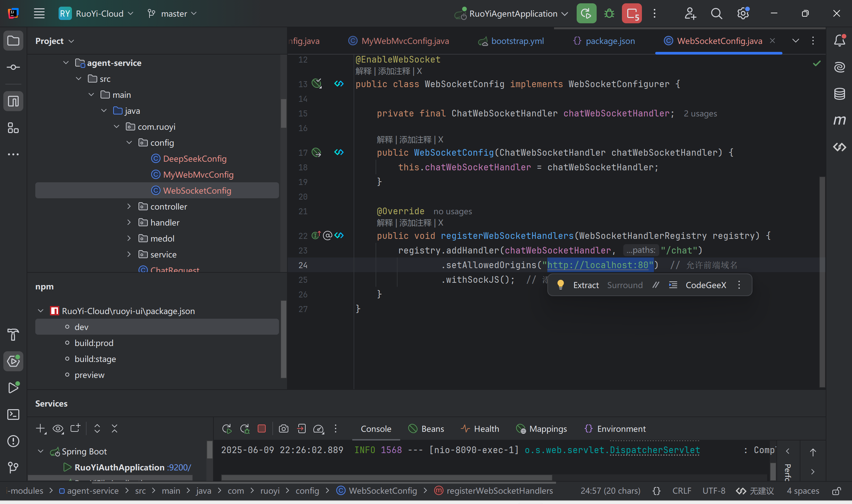Open the Maven tool window icon

point(839,120)
